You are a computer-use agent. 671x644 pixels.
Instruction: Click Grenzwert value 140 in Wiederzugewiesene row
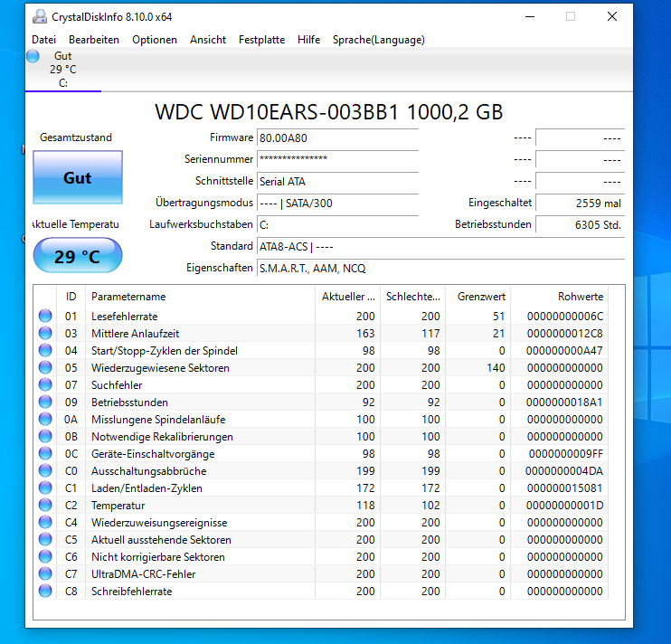(496, 368)
